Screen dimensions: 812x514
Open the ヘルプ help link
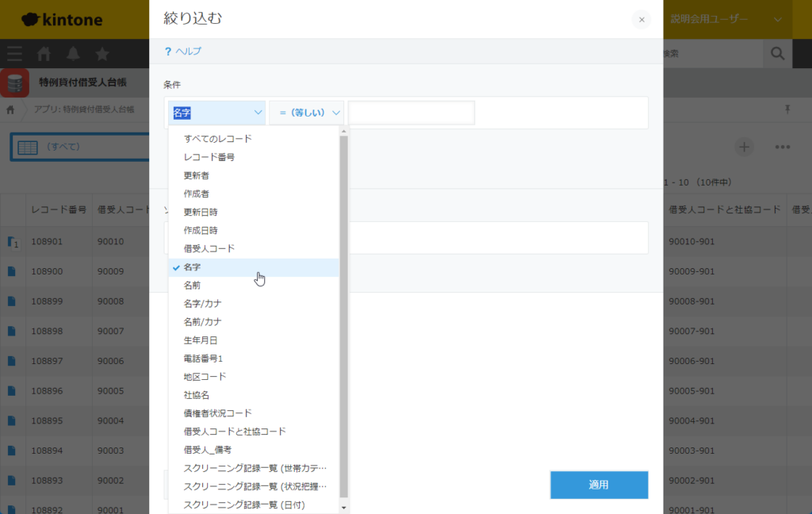(x=183, y=52)
